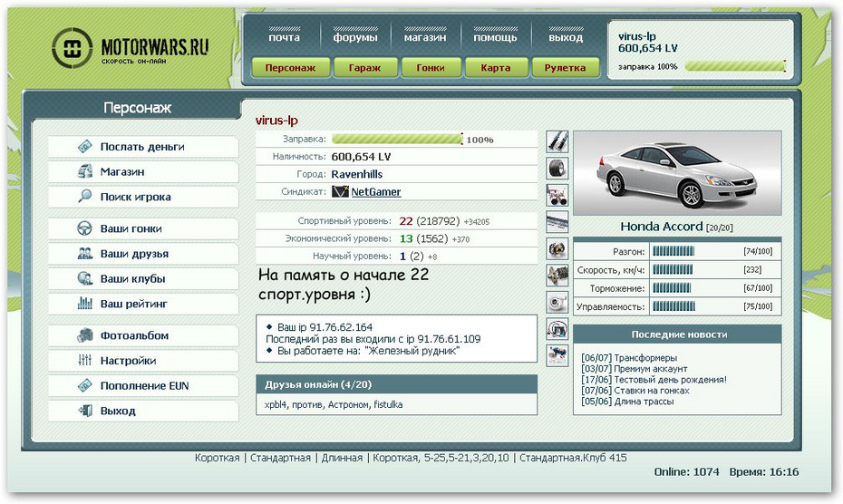Click the bar chart icon beside Ваш рейтинг

tap(85, 304)
